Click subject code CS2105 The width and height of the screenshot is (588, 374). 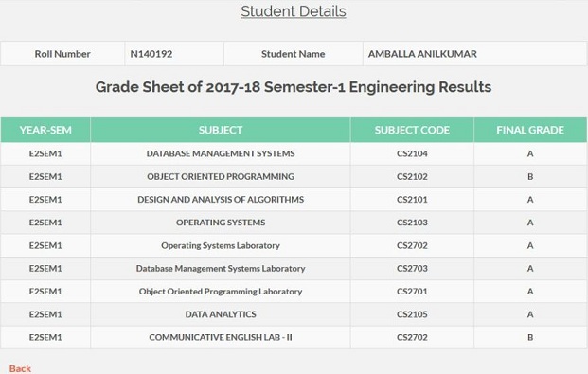(412, 314)
